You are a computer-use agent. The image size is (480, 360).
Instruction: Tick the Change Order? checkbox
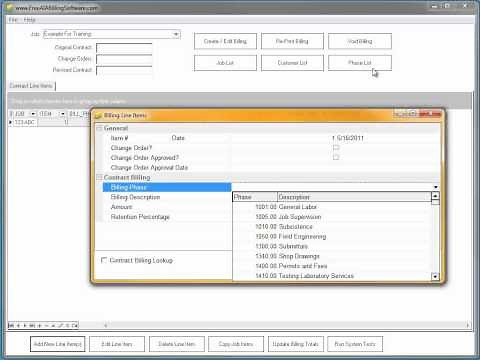point(336,147)
